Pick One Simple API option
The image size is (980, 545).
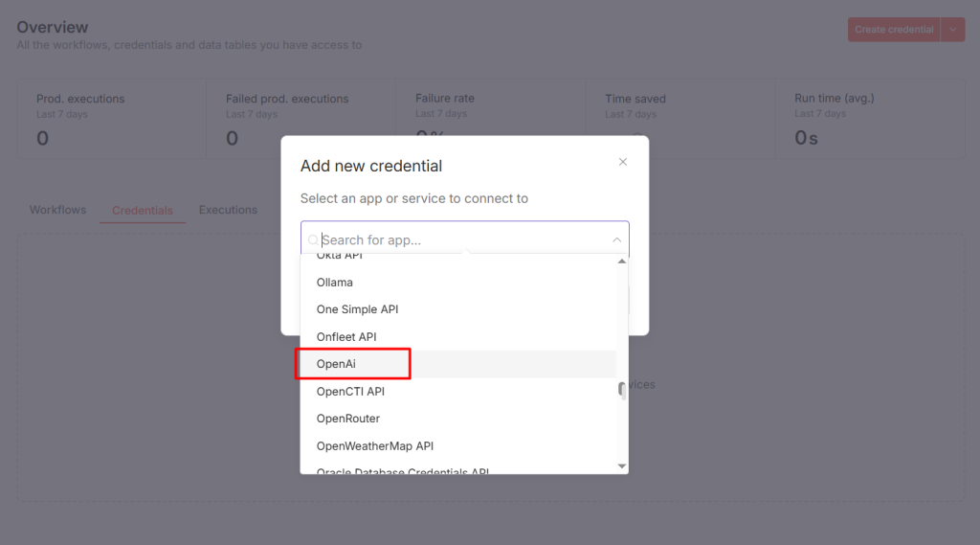[357, 309]
